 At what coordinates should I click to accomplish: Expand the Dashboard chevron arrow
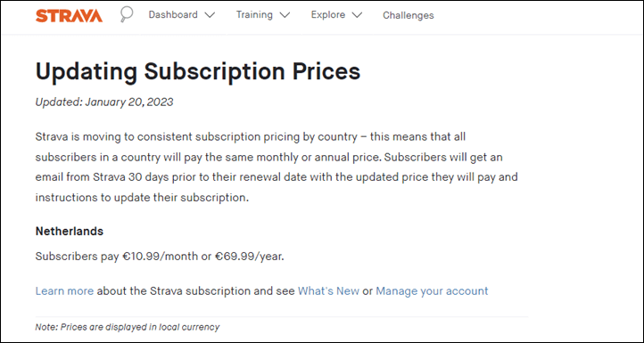pyautogui.click(x=210, y=16)
